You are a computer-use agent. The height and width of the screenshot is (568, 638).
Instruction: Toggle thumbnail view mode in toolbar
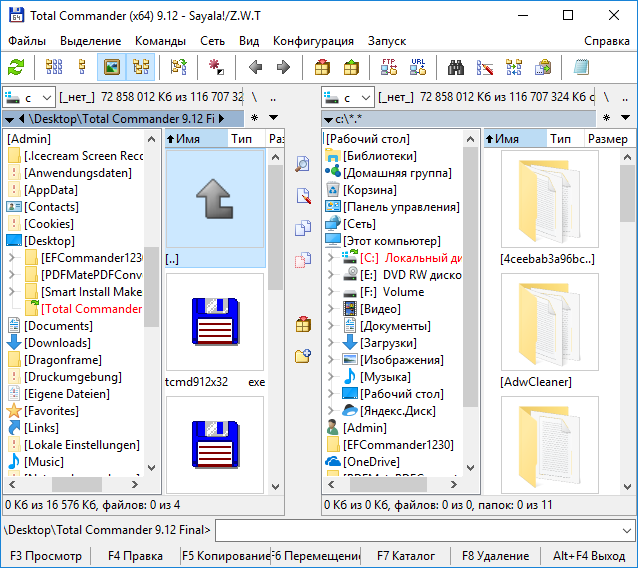tap(112, 67)
